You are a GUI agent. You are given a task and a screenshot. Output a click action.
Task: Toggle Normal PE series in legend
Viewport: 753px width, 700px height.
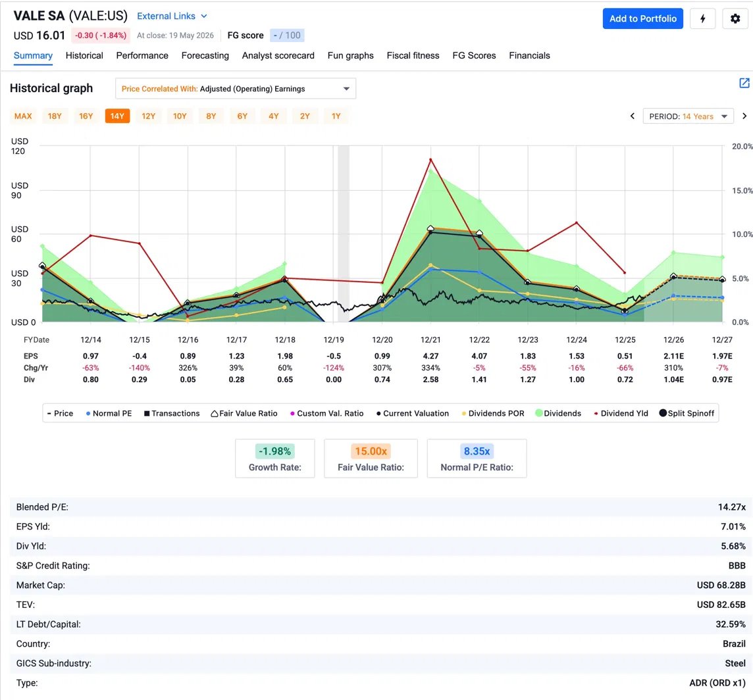pyautogui.click(x=109, y=413)
